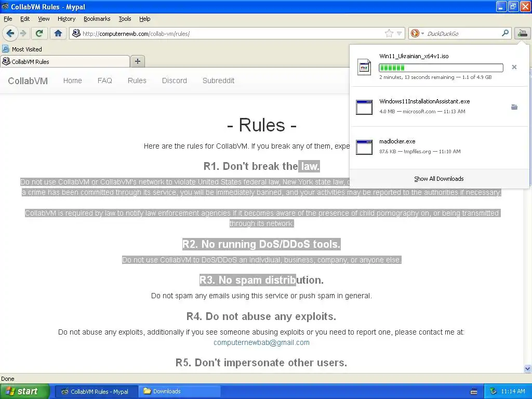
Task: Toggle the Downloads toolbar button
Action: tap(522, 33)
